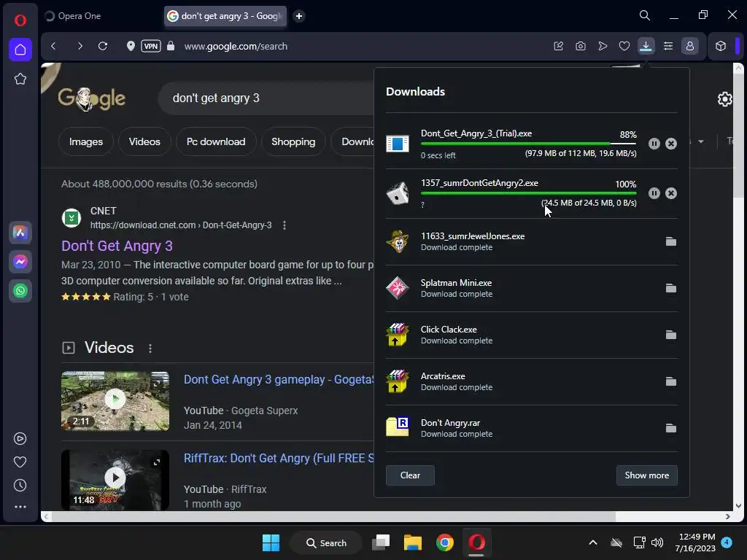Click the address bar URL field
747x560 pixels.
(x=236, y=46)
